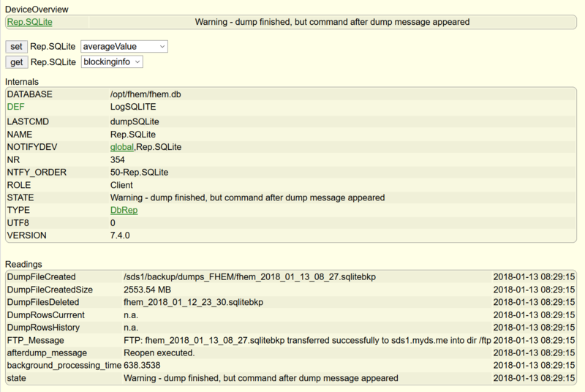Open the DEF link in Internals
The width and height of the screenshot is (585, 392).
pyautogui.click(x=16, y=107)
